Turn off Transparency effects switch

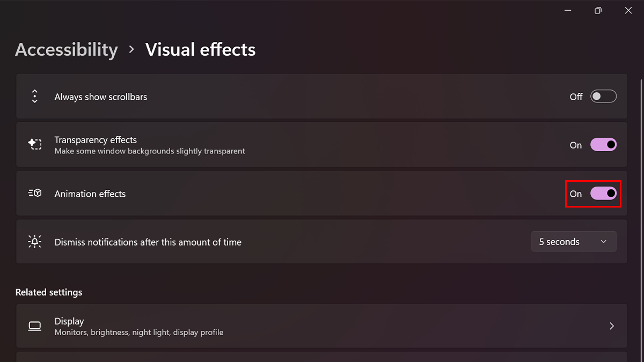click(603, 145)
